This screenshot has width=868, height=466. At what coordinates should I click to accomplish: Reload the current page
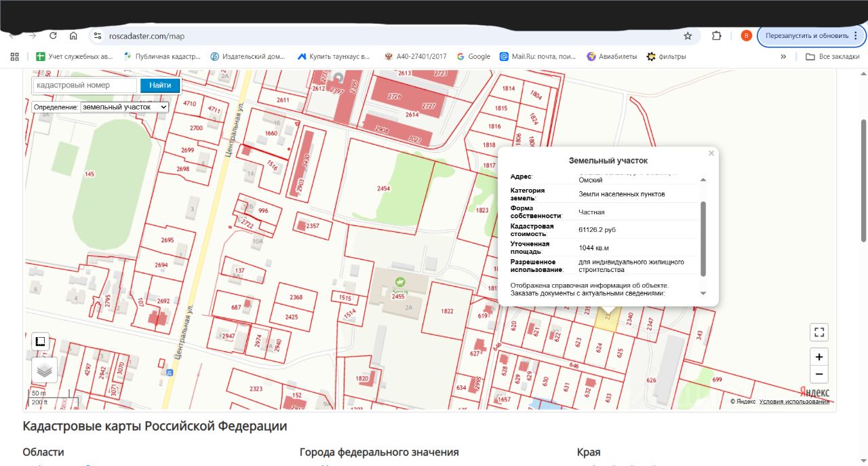(x=53, y=36)
